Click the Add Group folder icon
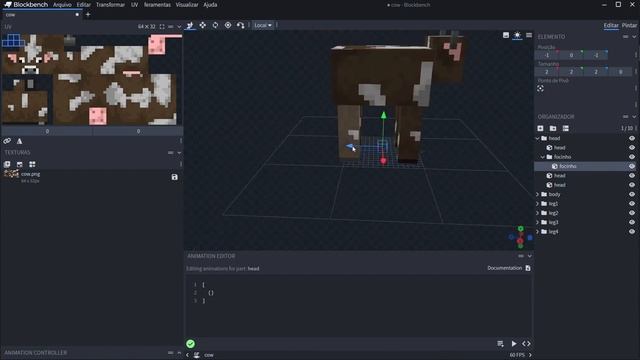640x360 pixels. pos(553,128)
